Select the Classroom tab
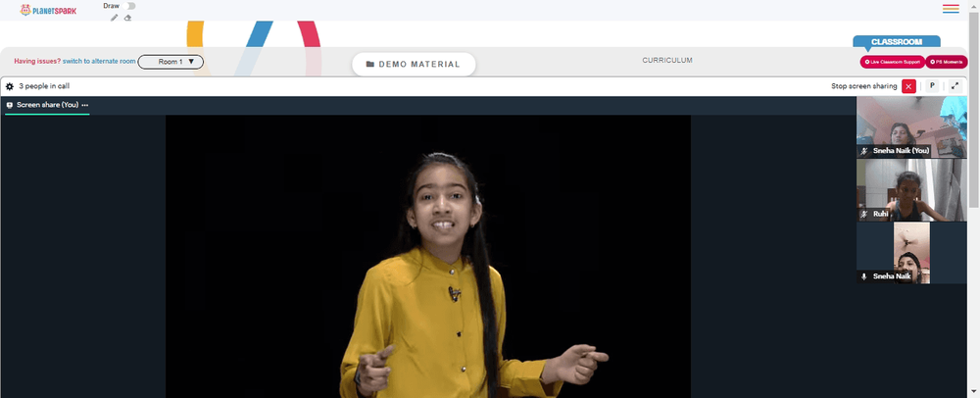Viewport: 980px width, 398px height. click(897, 42)
